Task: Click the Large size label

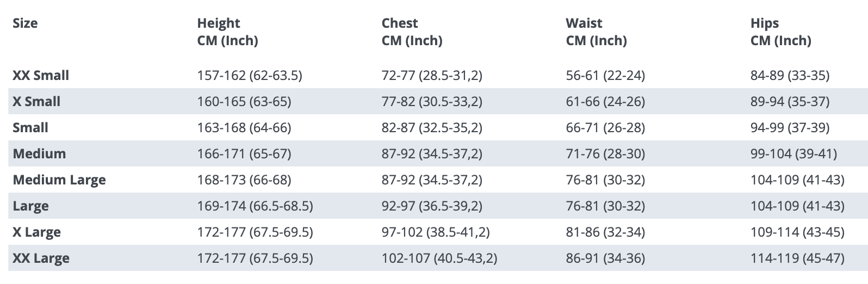Action: pyautogui.click(x=30, y=206)
